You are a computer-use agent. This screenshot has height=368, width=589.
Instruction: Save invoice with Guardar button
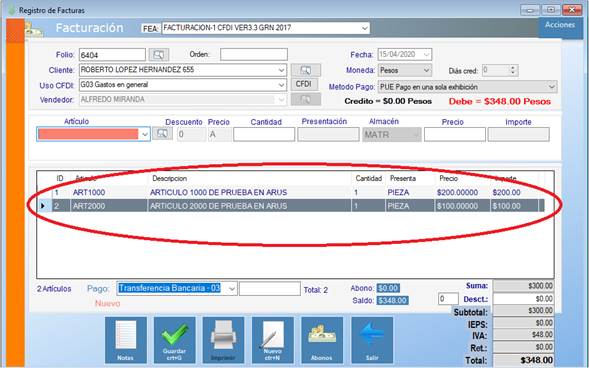[174, 340]
